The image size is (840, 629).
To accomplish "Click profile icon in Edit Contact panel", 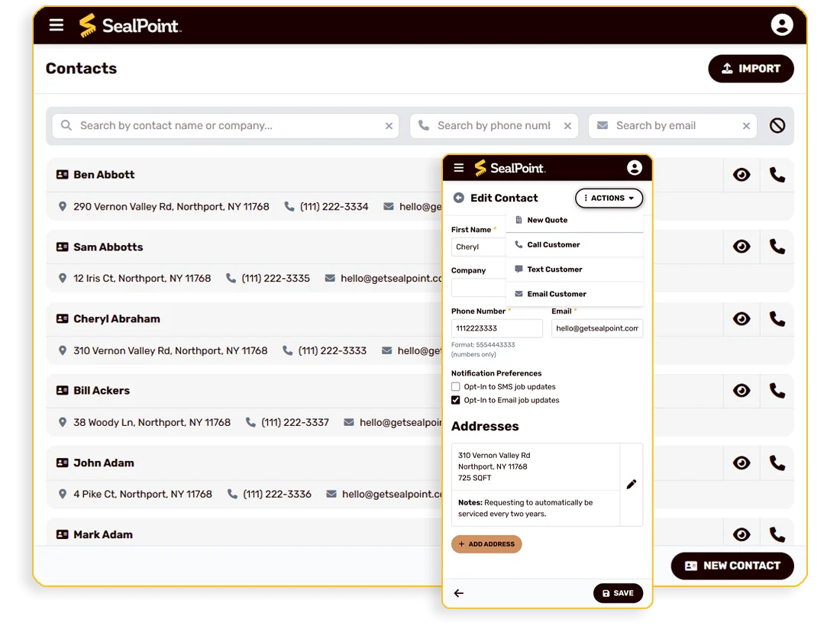I will [635, 168].
